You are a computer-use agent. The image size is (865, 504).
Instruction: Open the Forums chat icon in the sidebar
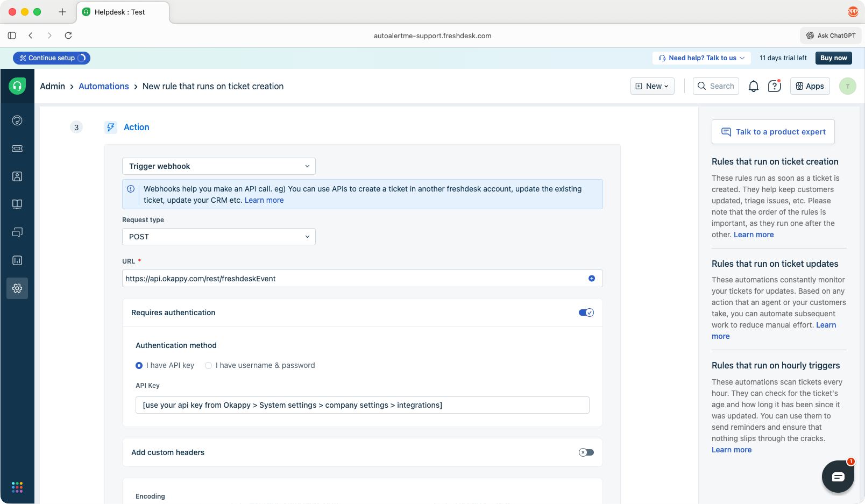17,232
